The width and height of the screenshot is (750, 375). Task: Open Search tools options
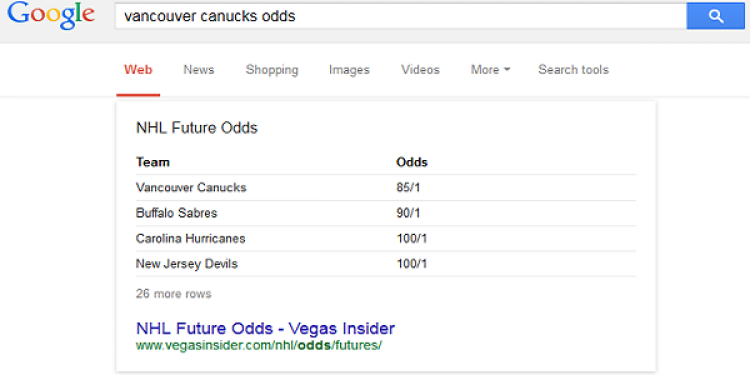pos(574,70)
